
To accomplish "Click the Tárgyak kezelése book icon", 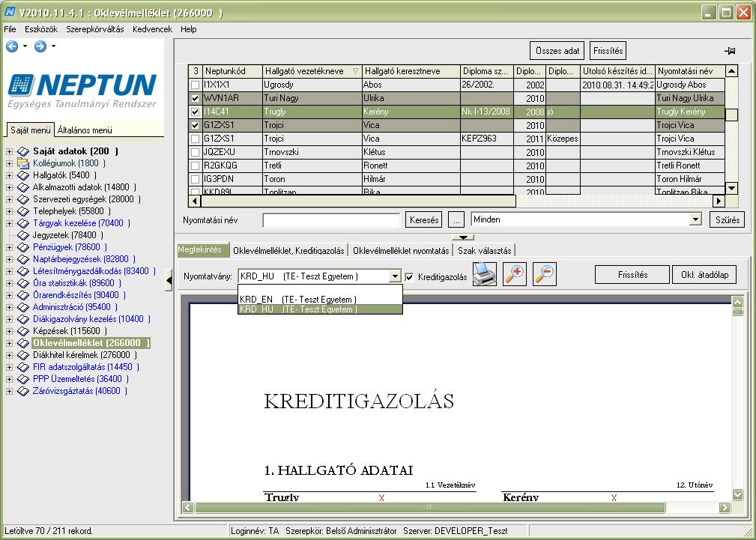I will 23,223.
